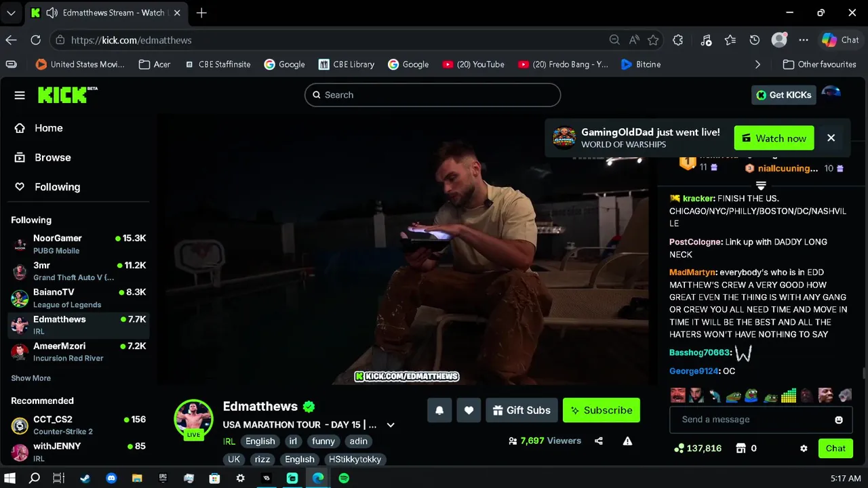This screenshot has width=868, height=488.
Task: Click the 'rizz' tag
Action: tap(262, 460)
